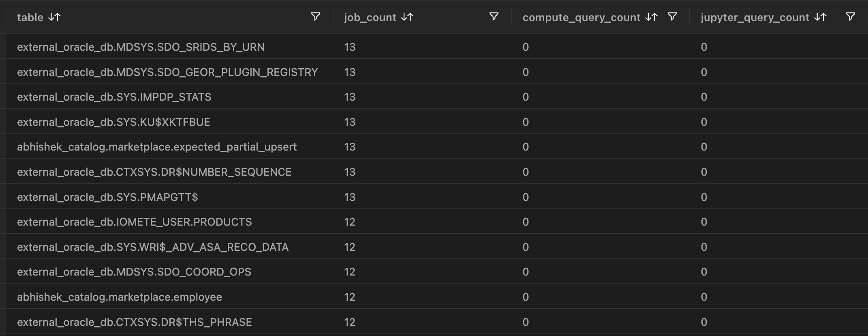Click job_count value for DR$THS_PHRASE row
This screenshot has width=868, height=336.
tap(349, 322)
